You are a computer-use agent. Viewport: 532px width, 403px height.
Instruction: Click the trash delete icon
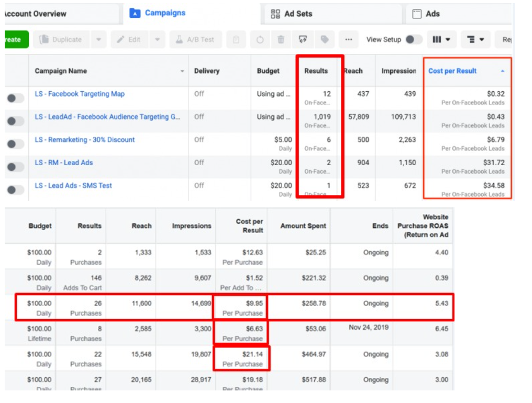click(x=281, y=39)
